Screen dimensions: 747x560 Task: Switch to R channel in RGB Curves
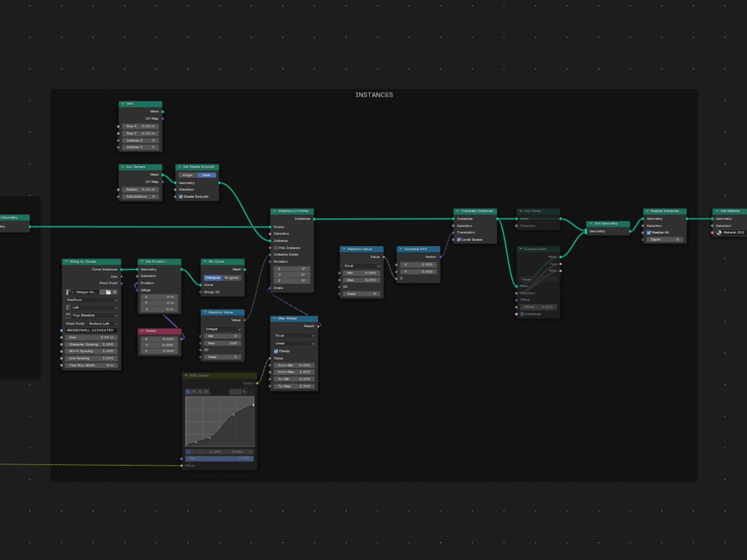[194, 392]
